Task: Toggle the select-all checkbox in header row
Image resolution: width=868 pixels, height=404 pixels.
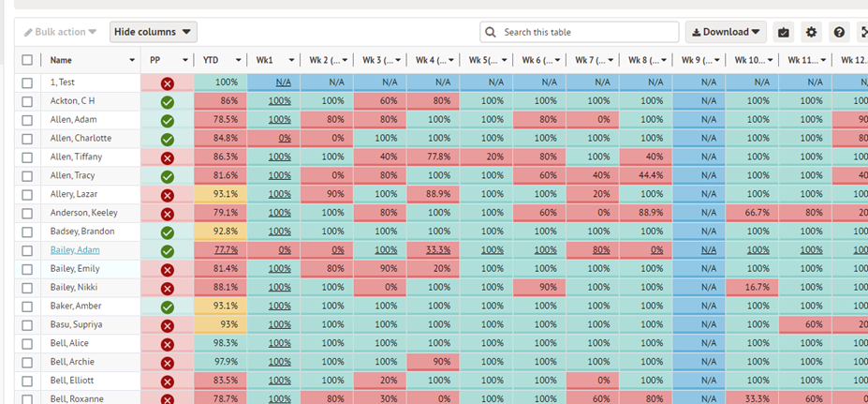Action: point(27,60)
